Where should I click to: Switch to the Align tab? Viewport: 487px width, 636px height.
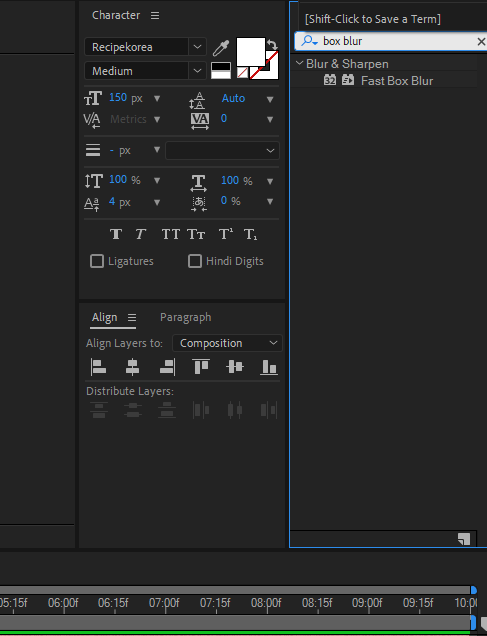(105, 317)
